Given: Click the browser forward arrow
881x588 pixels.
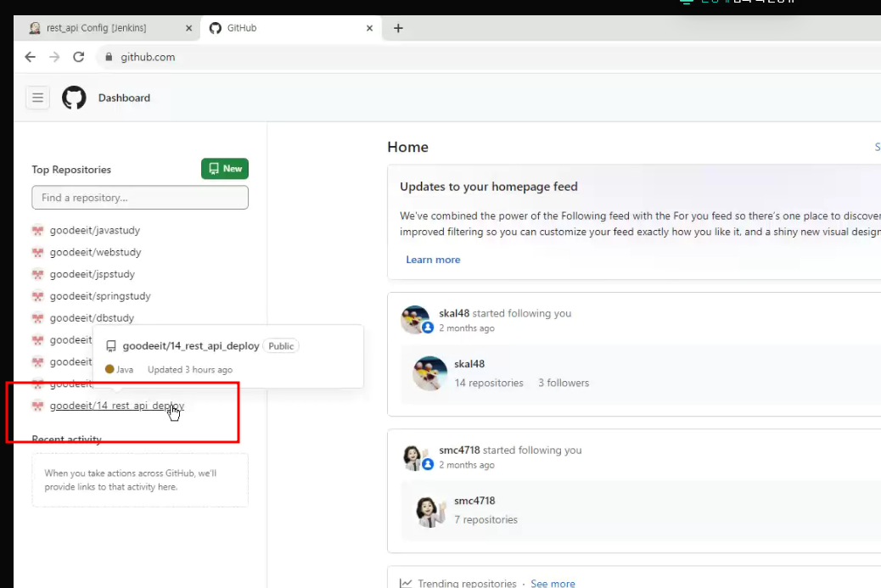Looking at the screenshot, I should click(54, 57).
